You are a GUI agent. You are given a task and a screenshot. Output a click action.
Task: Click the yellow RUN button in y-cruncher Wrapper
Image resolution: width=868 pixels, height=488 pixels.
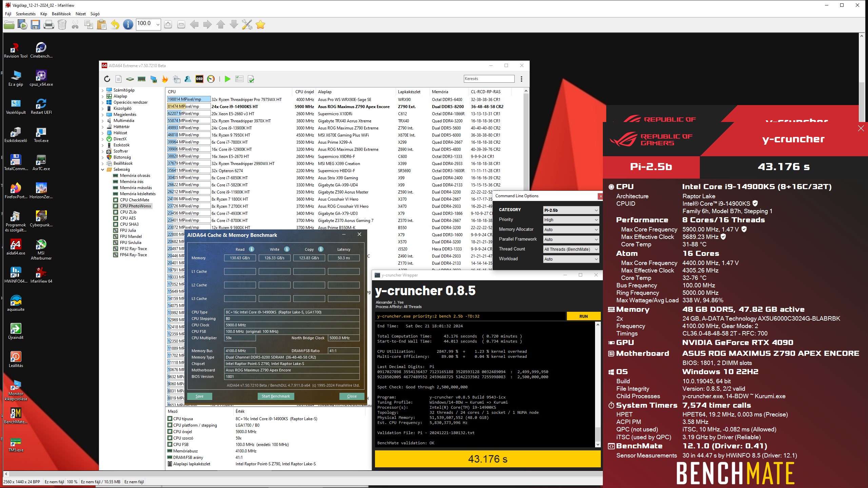tap(584, 316)
